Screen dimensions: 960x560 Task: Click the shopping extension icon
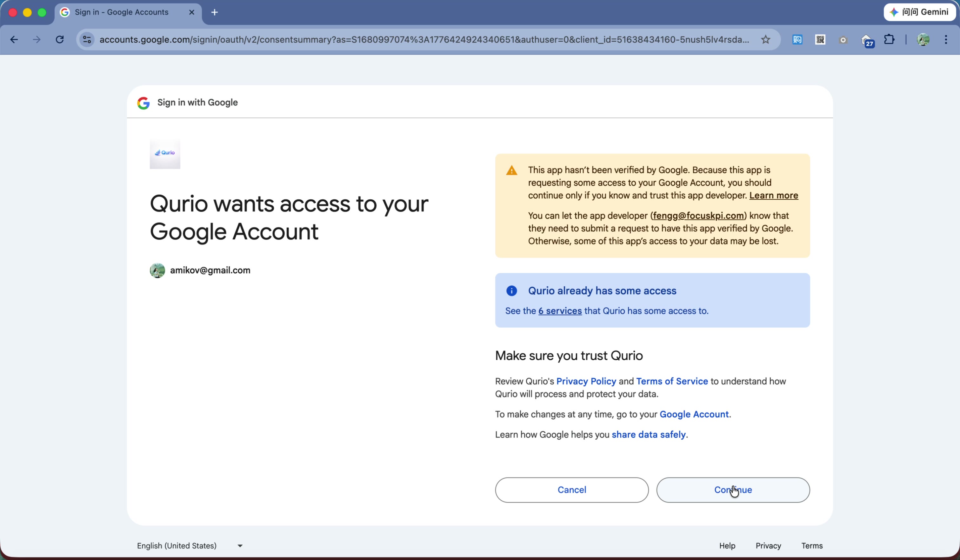coord(797,40)
